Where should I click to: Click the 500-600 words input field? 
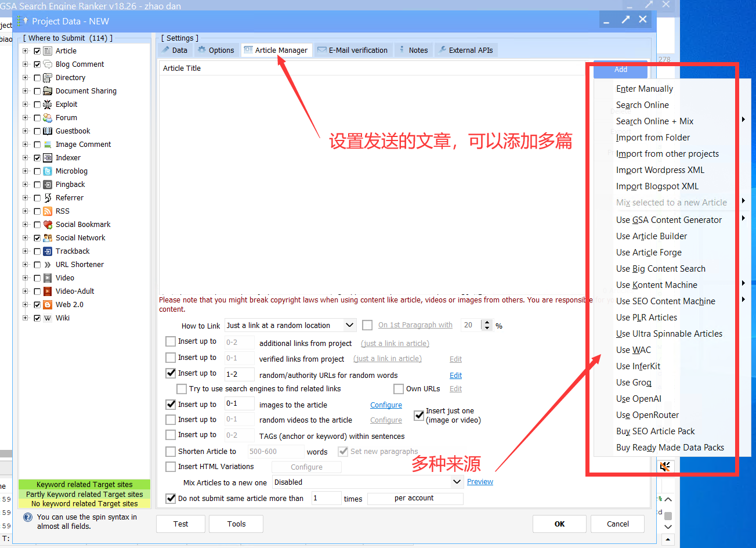click(276, 451)
